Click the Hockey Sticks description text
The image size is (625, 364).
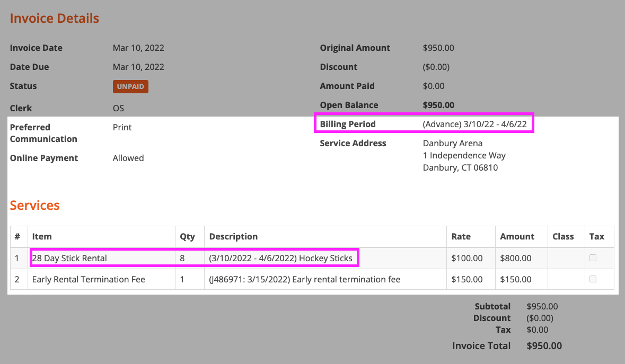tap(280, 259)
